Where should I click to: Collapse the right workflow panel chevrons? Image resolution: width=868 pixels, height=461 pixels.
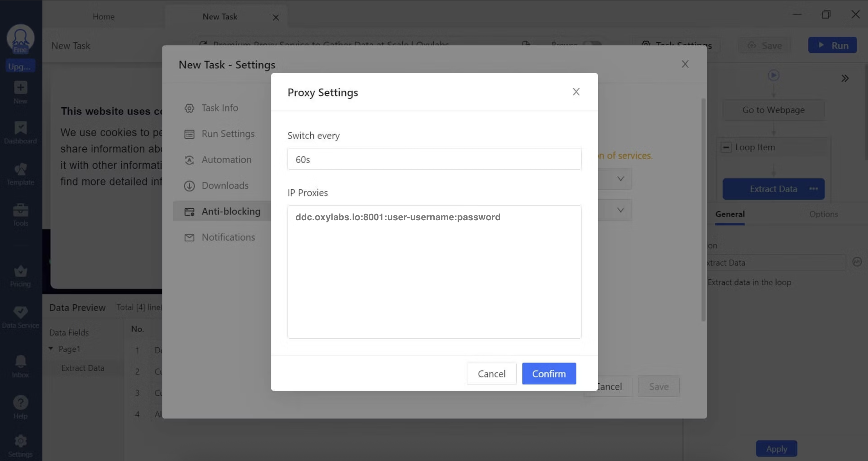pos(845,79)
